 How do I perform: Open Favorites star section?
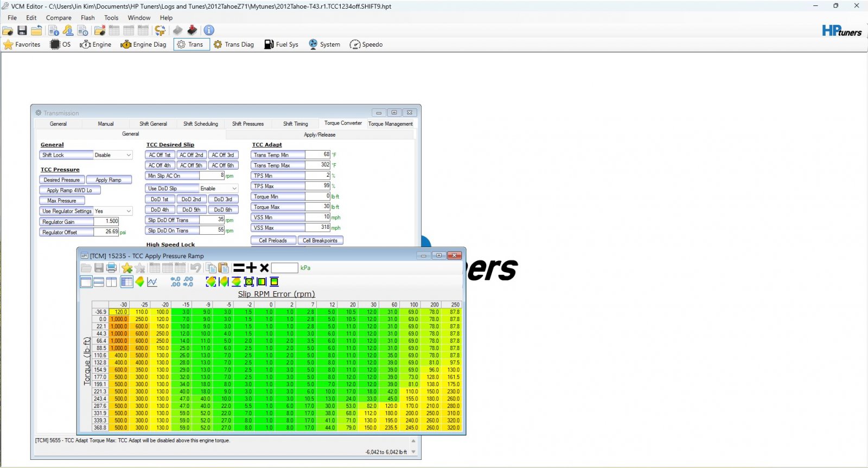coord(22,44)
